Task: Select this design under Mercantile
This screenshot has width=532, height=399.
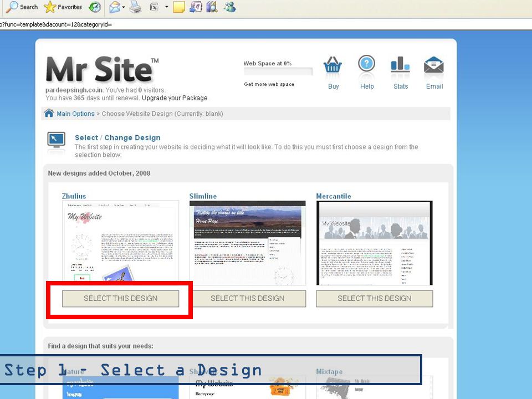Action: (375, 299)
